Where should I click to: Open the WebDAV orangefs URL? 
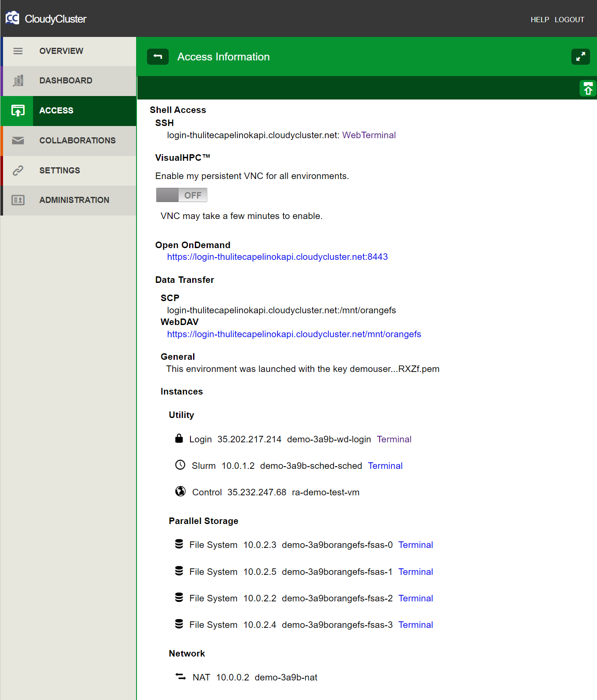pos(294,334)
